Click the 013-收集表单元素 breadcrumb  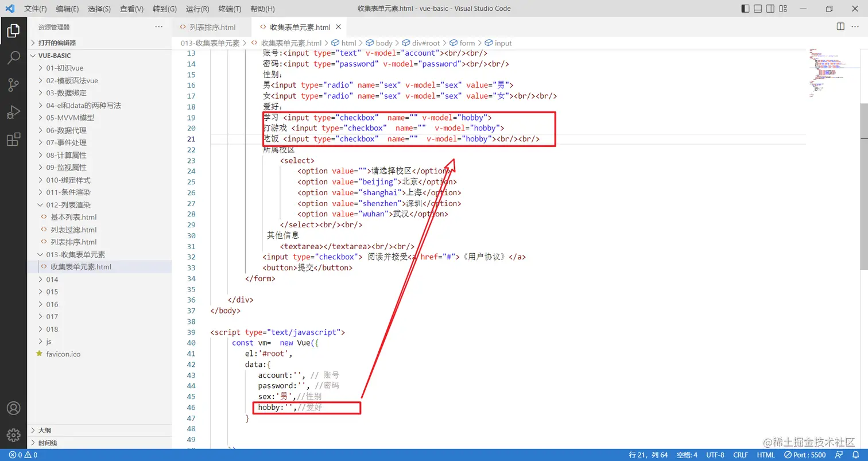(x=210, y=43)
